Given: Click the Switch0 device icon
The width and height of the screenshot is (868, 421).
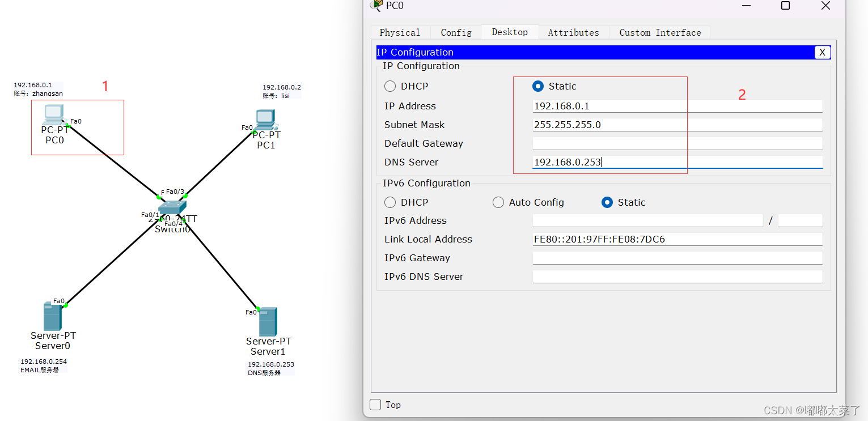Looking at the screenshot, I should [172, 207].
